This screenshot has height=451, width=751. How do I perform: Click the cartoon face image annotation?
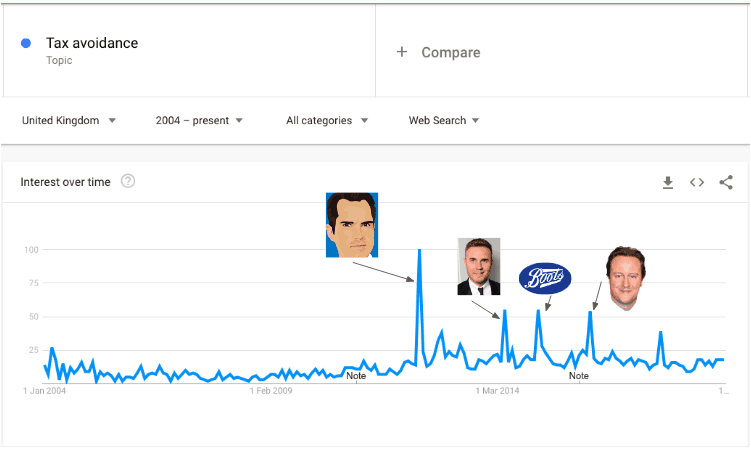click(352, 225)
